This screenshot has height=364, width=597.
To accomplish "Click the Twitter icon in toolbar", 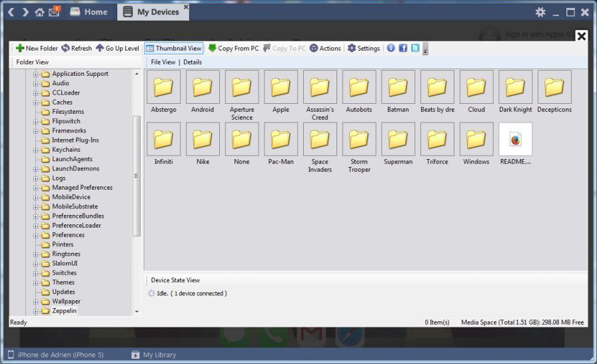I will tap(415, 48).
